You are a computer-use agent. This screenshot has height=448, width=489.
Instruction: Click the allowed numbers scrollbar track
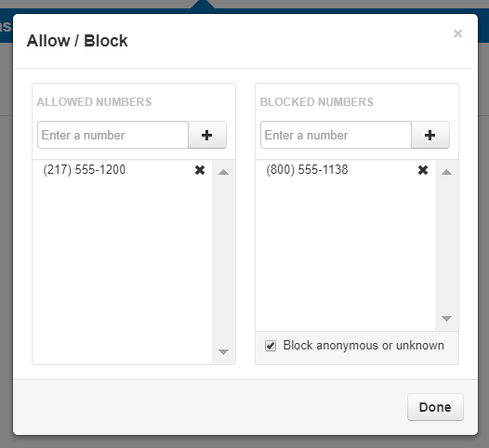click(224, 262)
